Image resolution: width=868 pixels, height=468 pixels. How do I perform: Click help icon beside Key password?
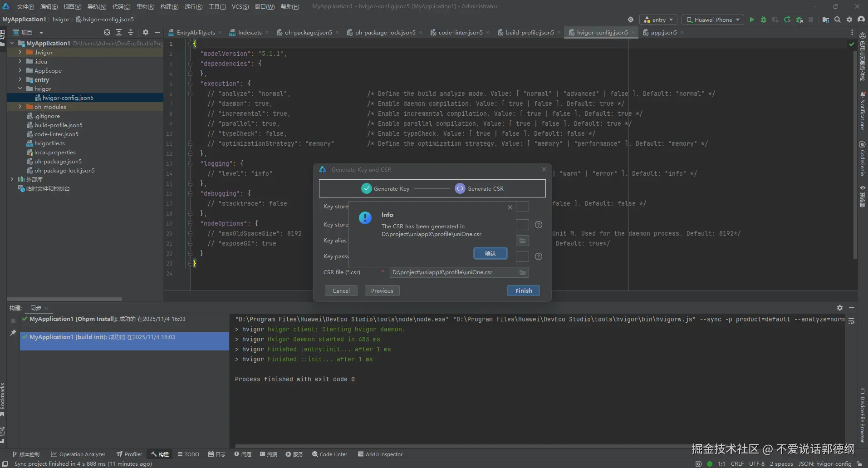[539, 256]
